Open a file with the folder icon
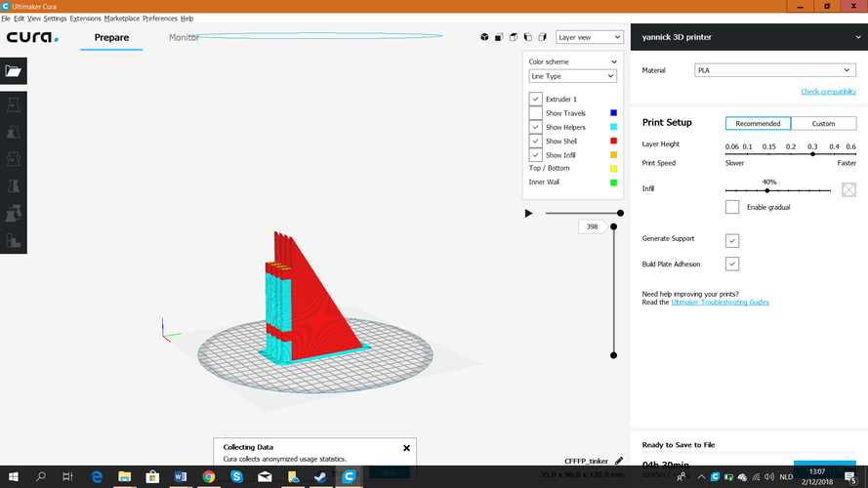868x488 pixels. tap(14, 71)
